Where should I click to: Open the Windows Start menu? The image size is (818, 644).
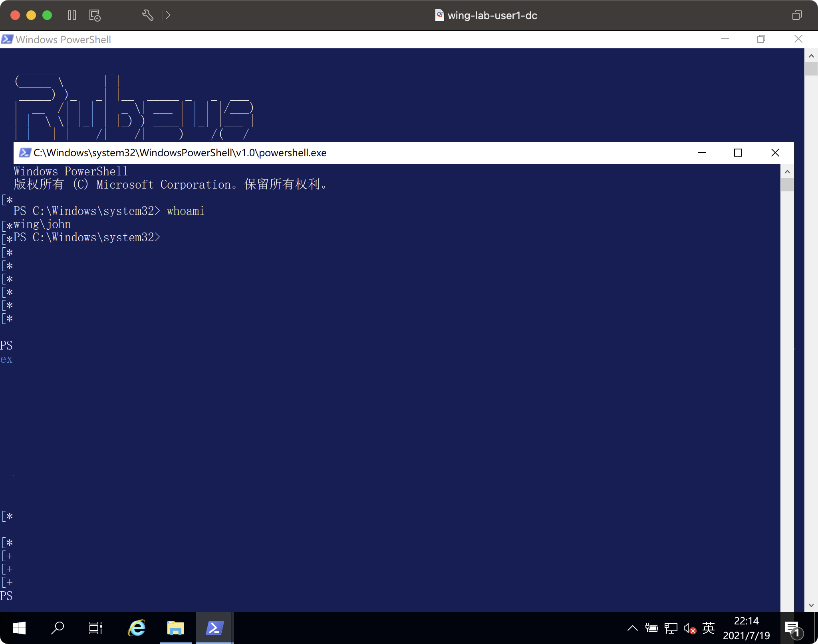click(x=19, y=628)
